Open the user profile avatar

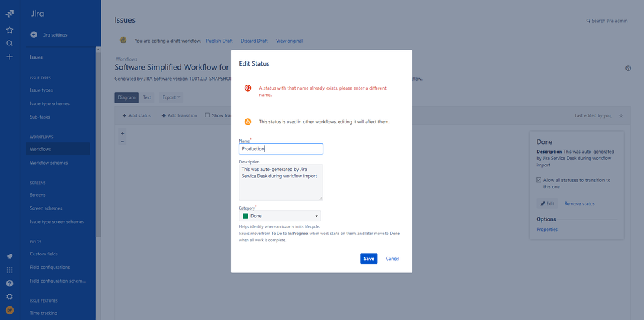tap(10, 310)
